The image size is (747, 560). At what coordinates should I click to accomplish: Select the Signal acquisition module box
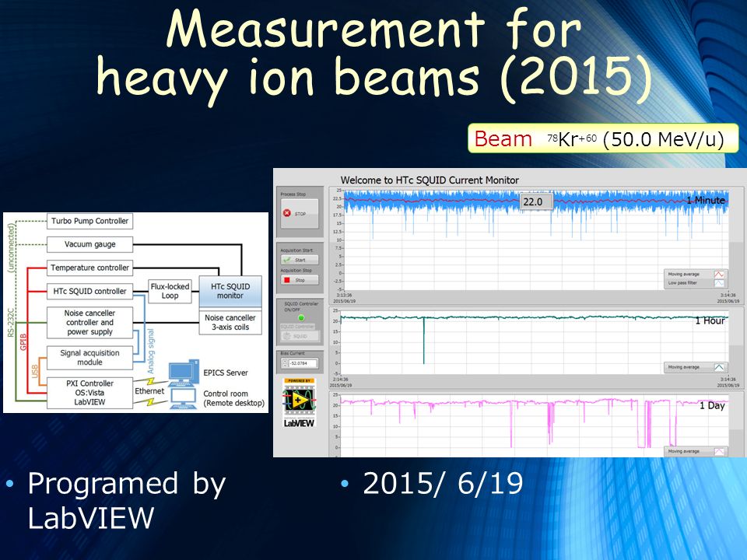pyautogui.click(x=89, y=358)
